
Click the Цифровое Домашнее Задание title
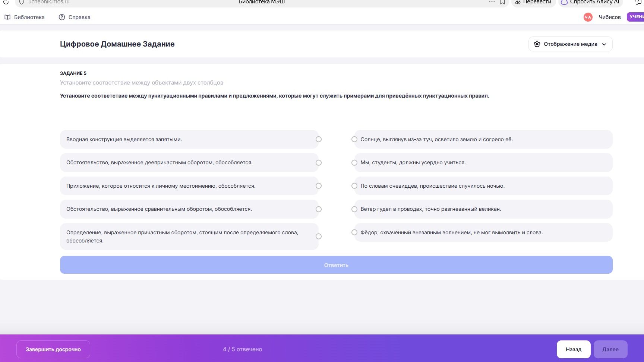(x=117, y=44)
